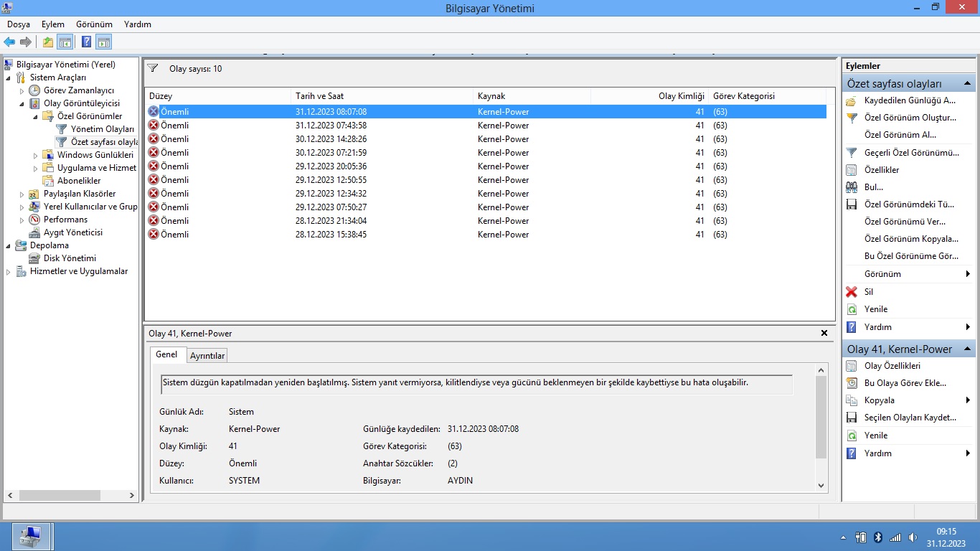Image resolution: width=980 pixels, height=551 pixels.
Task: Toggle the action pane toolbar icon
Action: [x=103, y=42]
